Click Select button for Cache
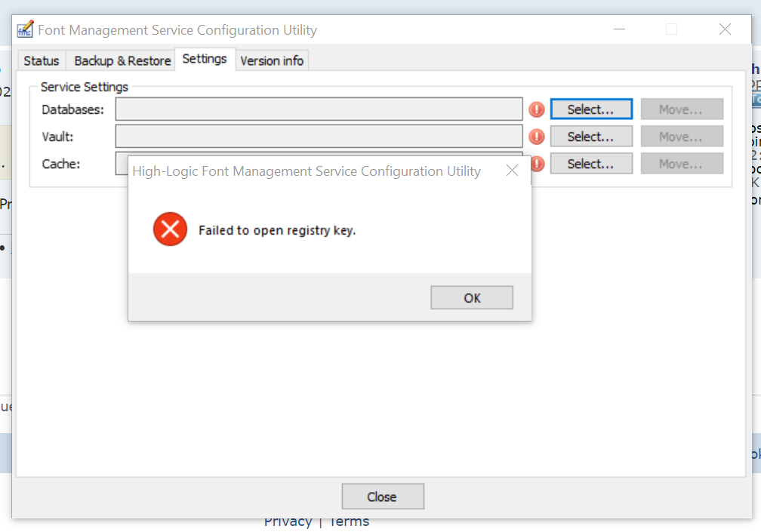 [x=591, y=164]
